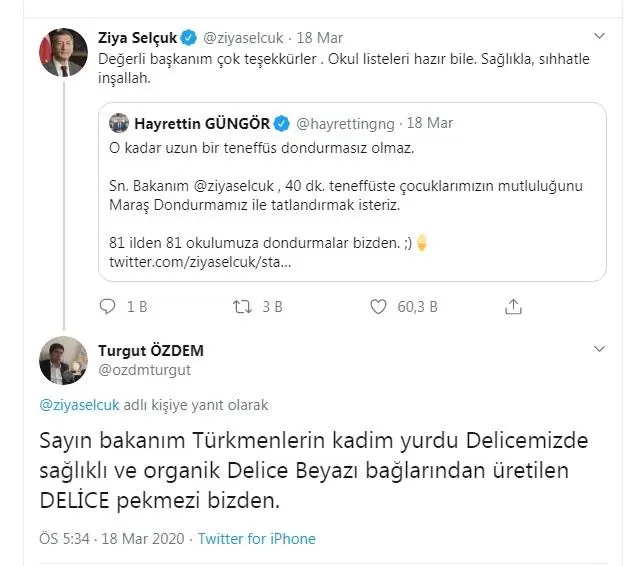Screen dimensions: 628x566
Task: Click Hayrettin GÜNGÖR's small avatar
Action: point(119,123)
